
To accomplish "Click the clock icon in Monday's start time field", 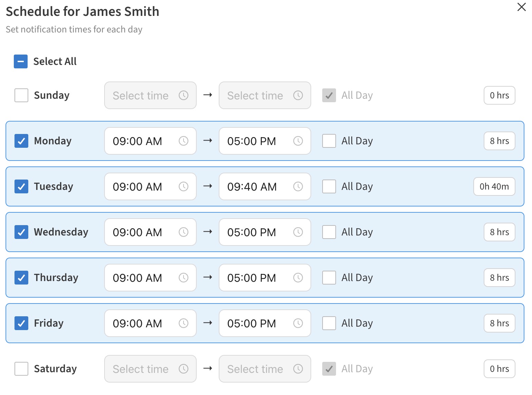I will (x=184, y=141).
